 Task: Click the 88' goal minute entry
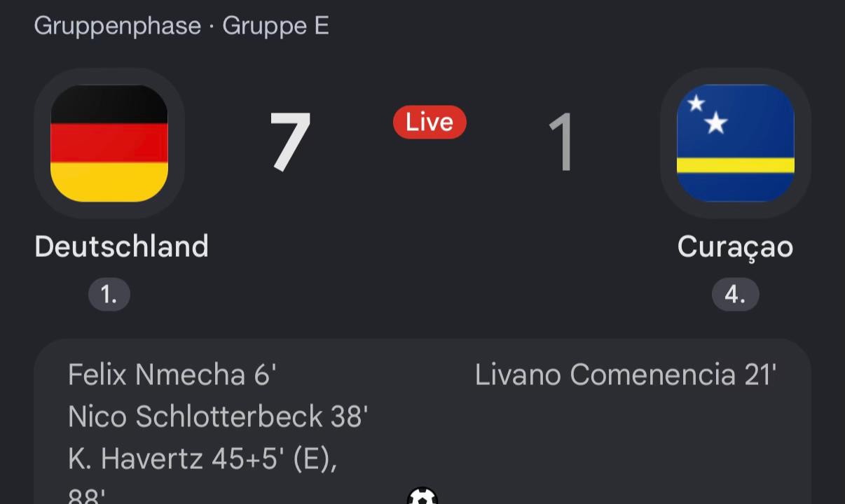87,496
